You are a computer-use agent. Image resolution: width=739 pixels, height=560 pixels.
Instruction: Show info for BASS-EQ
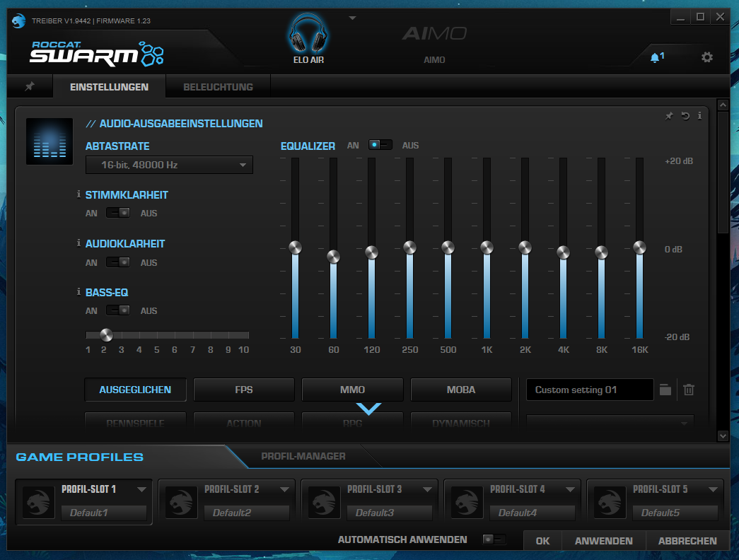pyautogui.click(x=78, y=292)
